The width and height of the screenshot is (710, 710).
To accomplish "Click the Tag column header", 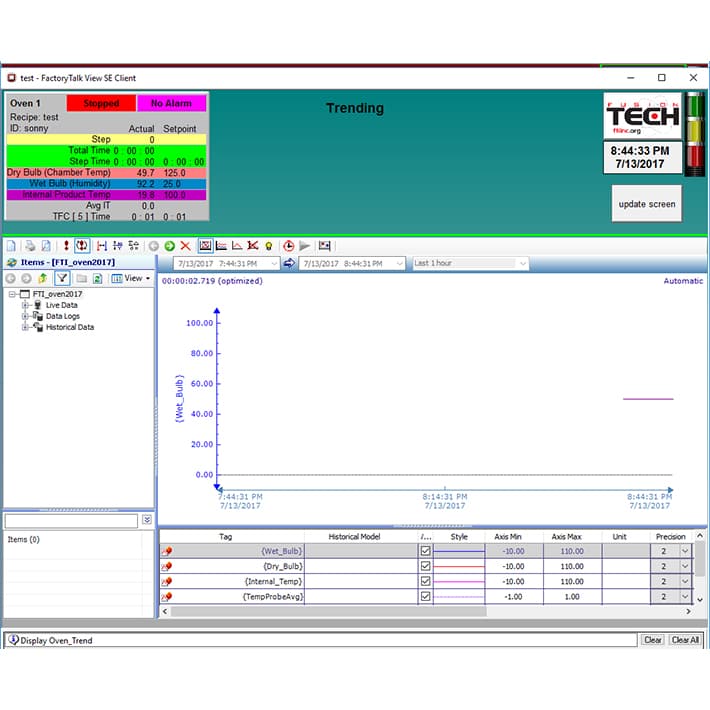I will [232, 537].
